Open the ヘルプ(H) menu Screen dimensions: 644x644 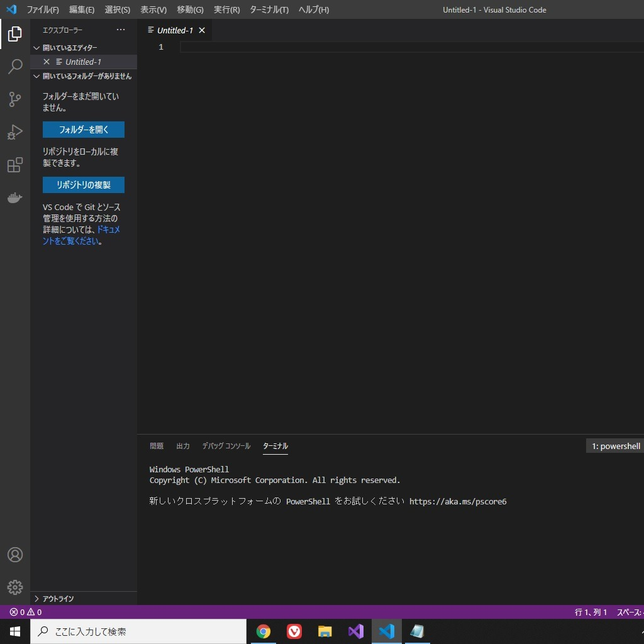coord(314,9)
